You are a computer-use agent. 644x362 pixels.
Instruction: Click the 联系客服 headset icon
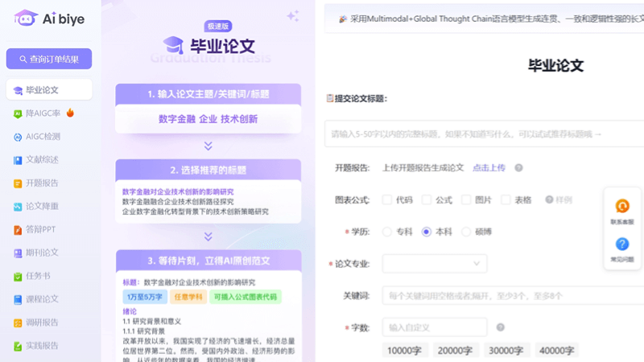click(622, 206)
